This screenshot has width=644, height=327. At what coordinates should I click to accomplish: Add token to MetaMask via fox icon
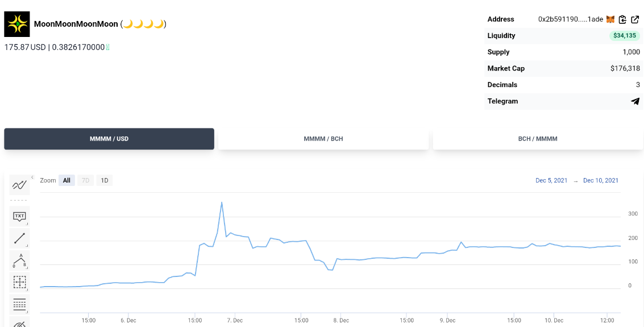coord(610,19)
